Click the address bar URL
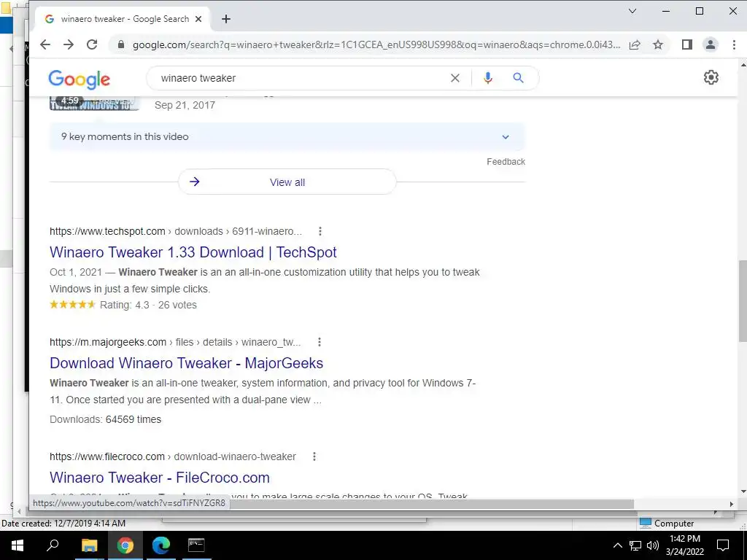 [x=376, y=44]
